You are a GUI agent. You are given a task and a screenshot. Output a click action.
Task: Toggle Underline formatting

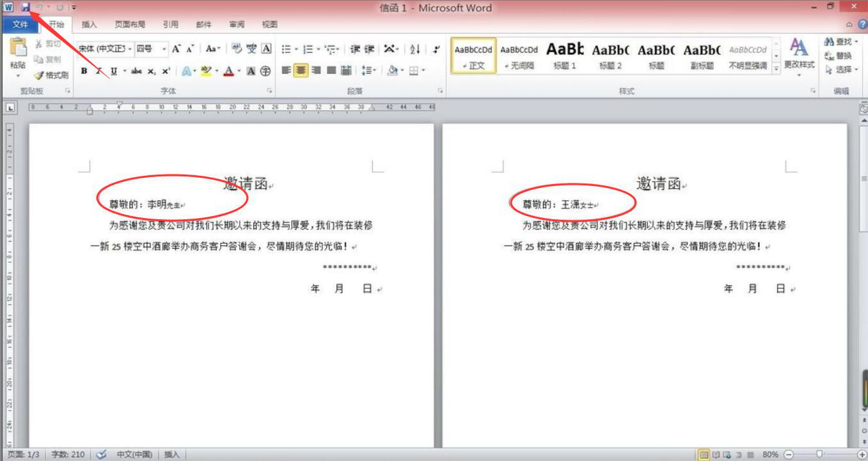[114, 71]
